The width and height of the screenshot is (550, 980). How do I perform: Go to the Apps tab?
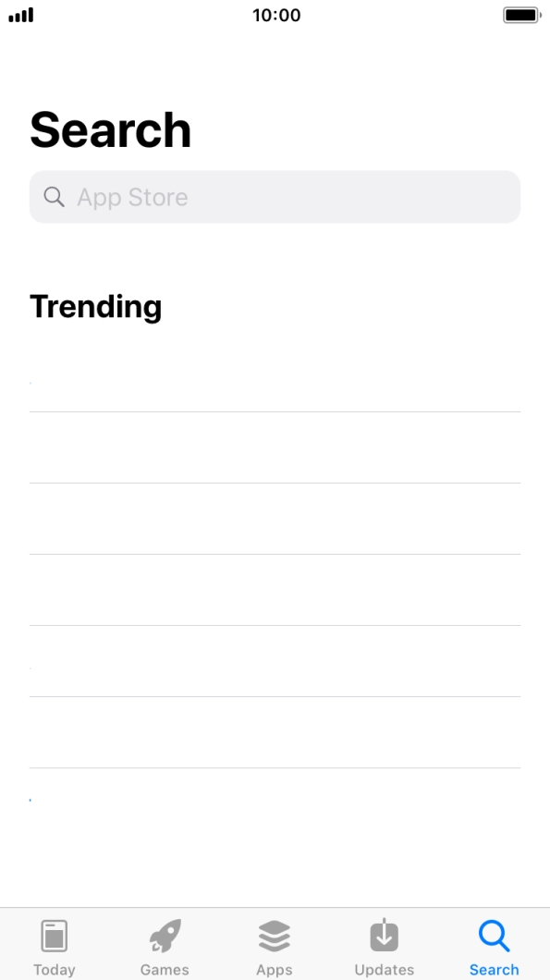275,945
